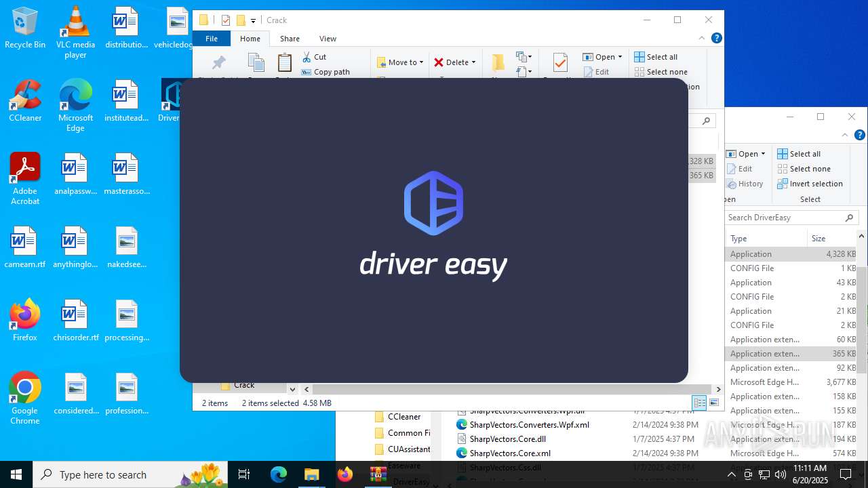Show hidden system tray icons

tap(731, 474)
